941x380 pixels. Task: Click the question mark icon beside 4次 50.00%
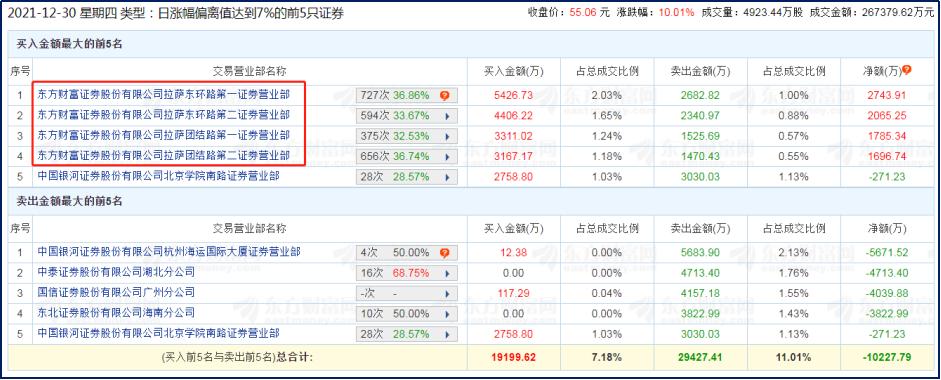coord(444,253)
